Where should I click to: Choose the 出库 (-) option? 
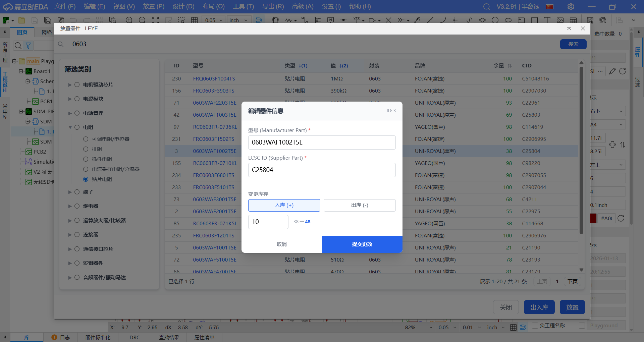(x=359, y=205)
